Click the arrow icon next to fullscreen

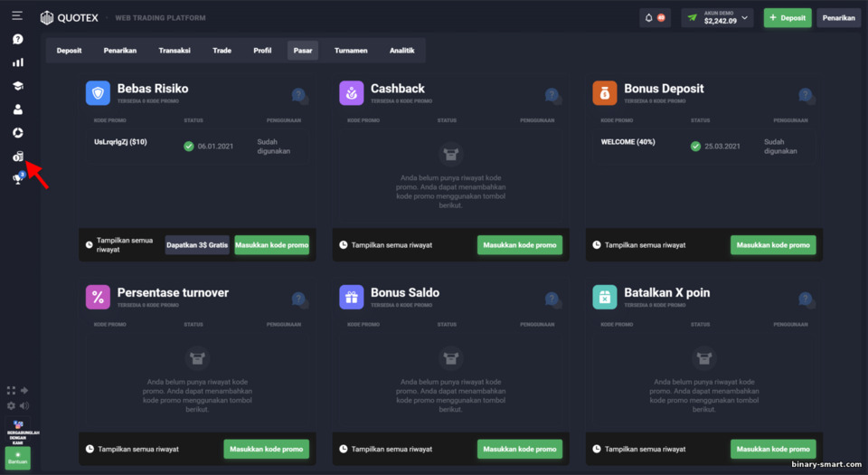click(x=24, y=390)
